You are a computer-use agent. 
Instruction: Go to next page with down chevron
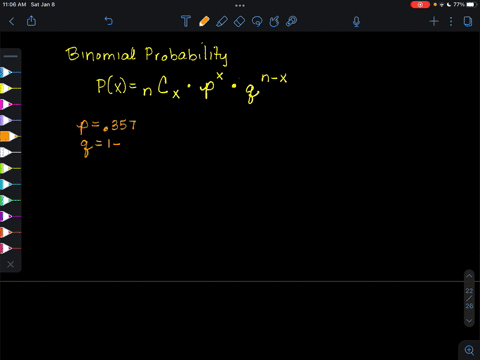tap(469, 321)
